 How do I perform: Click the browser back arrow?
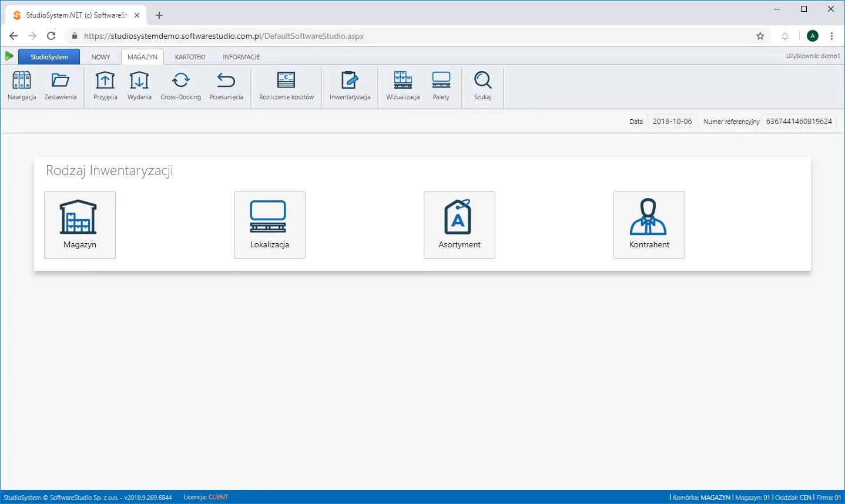coord(14,36)
